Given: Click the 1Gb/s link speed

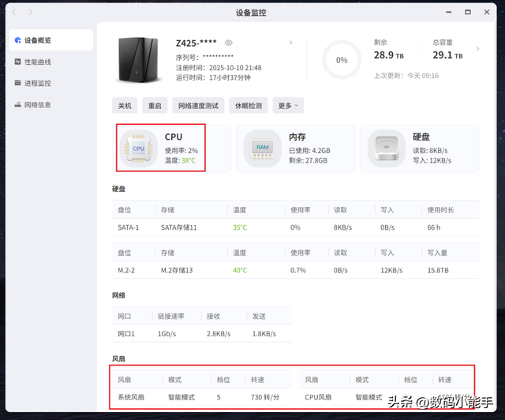Looking at the screenshot, I should pos(166,334).
